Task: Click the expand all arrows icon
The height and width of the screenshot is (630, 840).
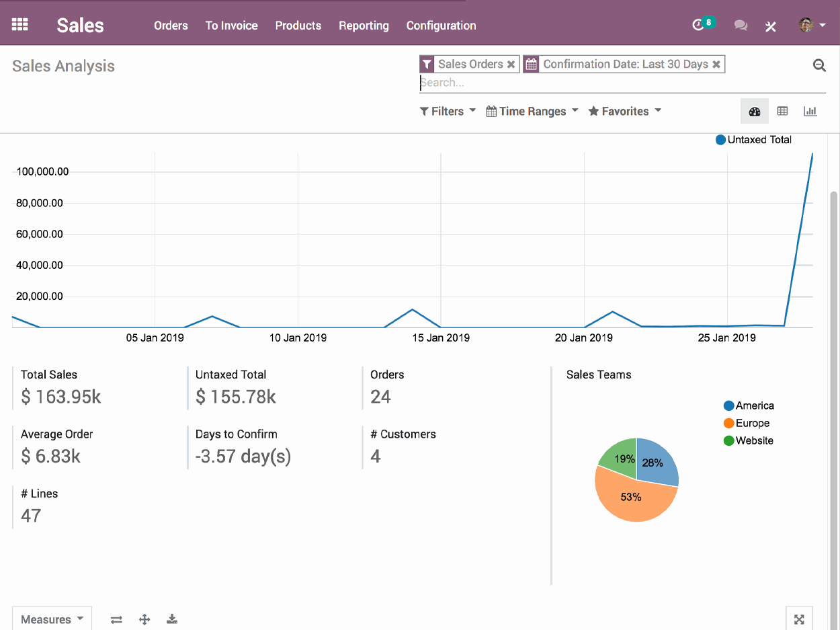Action: (x=144, y=619)
